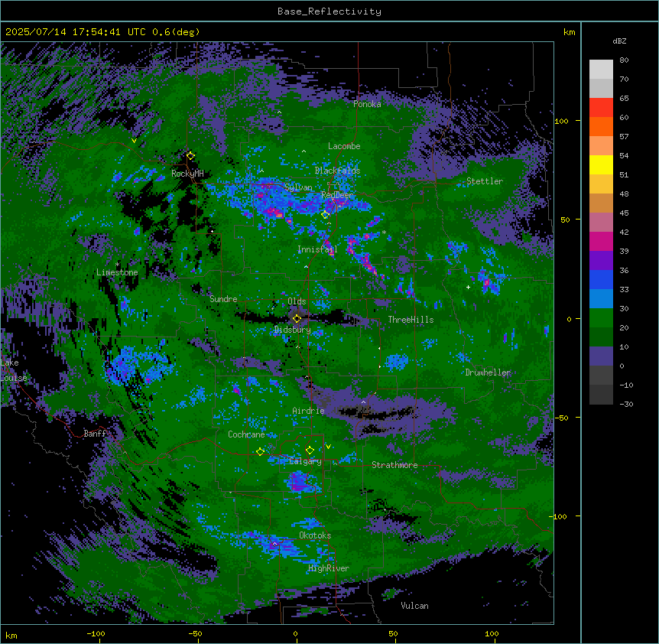Click the white caret marker south of Innisfail
This screenshot has height=644, width=659.
306,267
